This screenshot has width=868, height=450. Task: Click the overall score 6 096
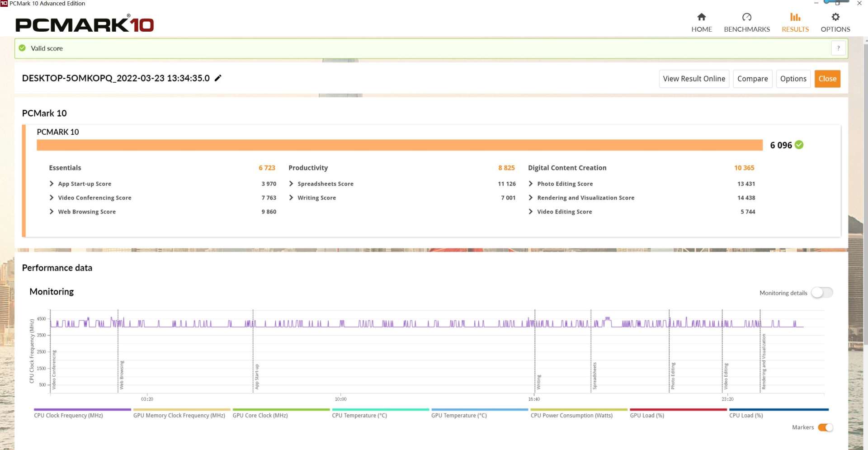pos(781,145)
